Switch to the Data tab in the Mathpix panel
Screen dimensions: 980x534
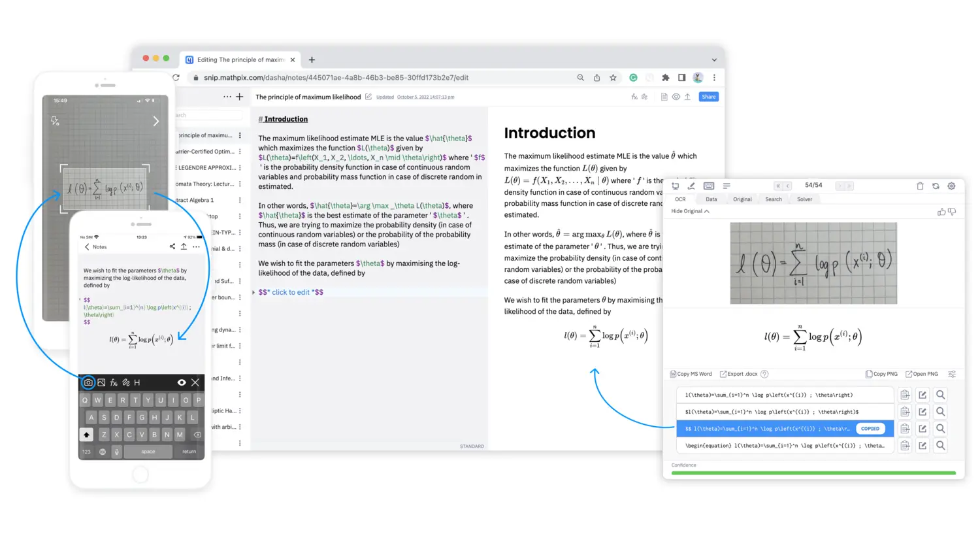[711, 199]
